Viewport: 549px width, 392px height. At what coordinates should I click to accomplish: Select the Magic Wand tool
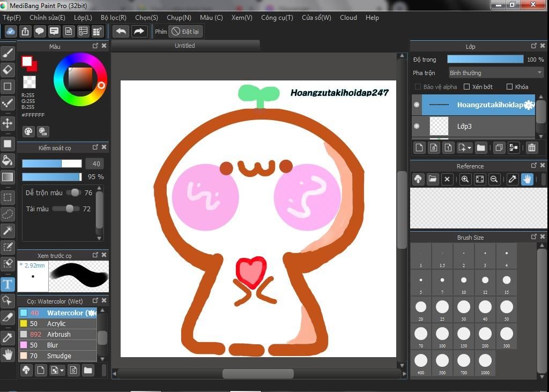[8, 230]
